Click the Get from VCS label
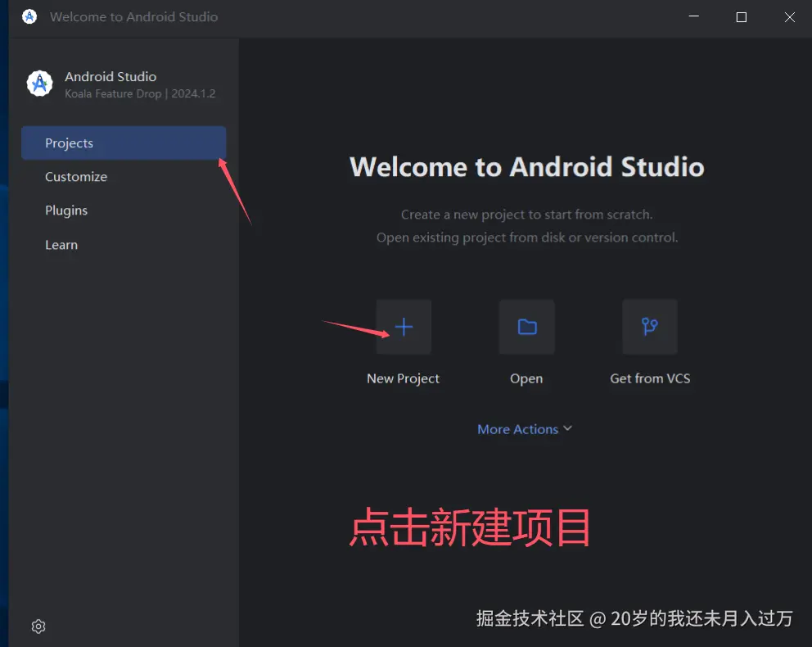Screen dimensions: 812x647 650,378
